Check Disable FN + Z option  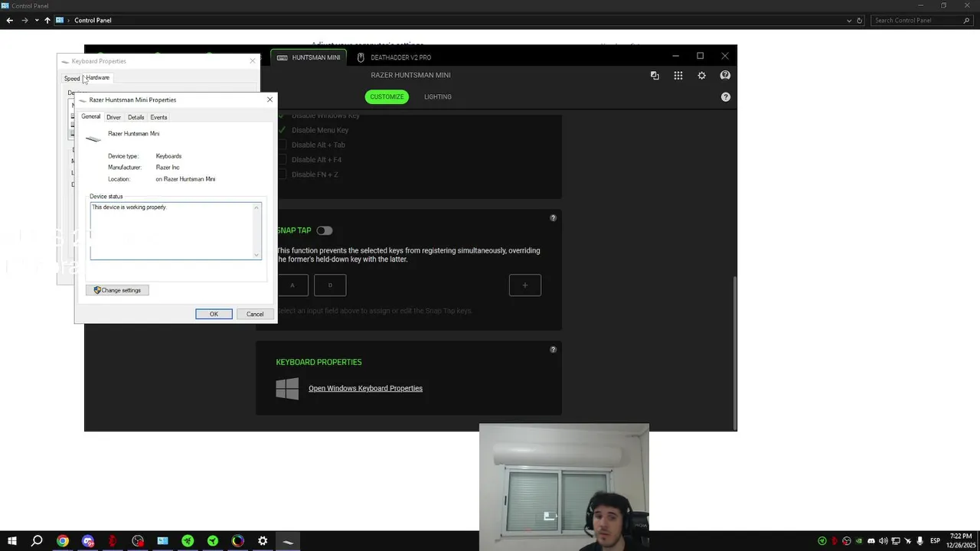click(x=282, y=174)
